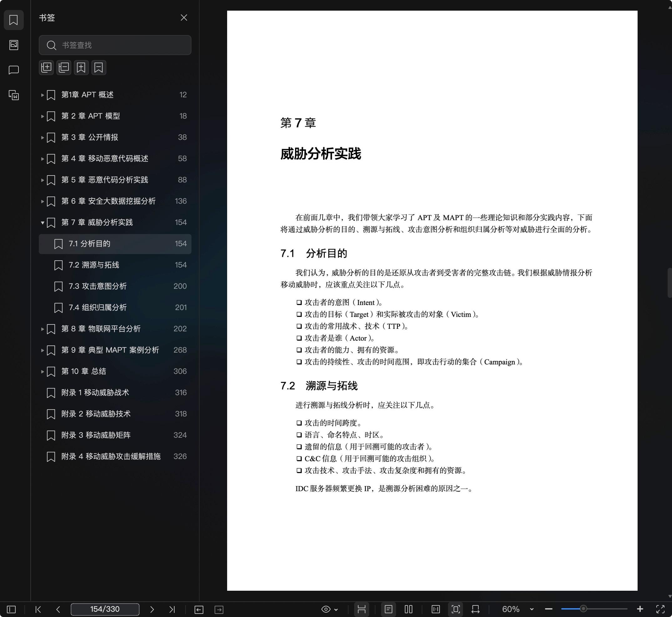The image size is (672, 617).
Task: Collapse all bookmarks icon
Action: [x=64, y=68]
